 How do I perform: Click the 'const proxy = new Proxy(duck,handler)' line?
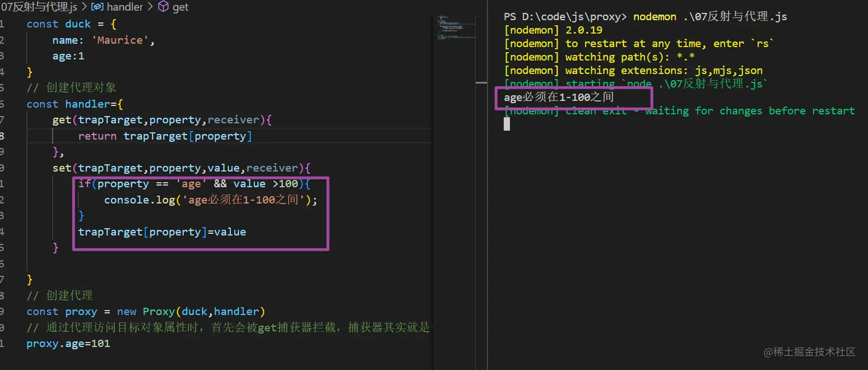(146, 311)
